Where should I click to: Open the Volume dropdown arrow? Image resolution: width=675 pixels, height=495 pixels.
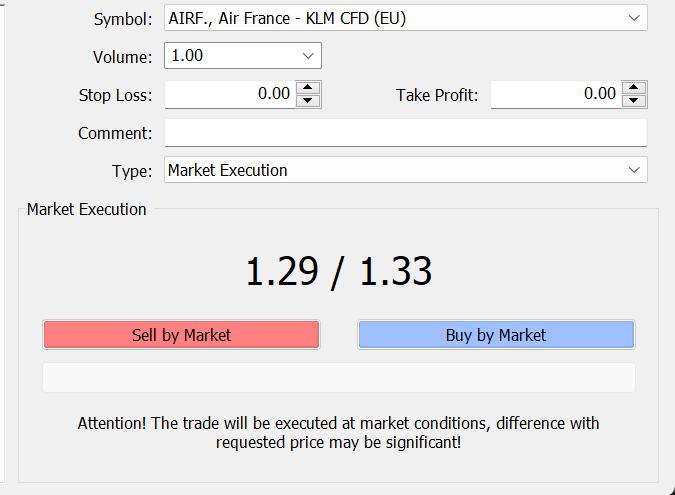tap(307, 56)
